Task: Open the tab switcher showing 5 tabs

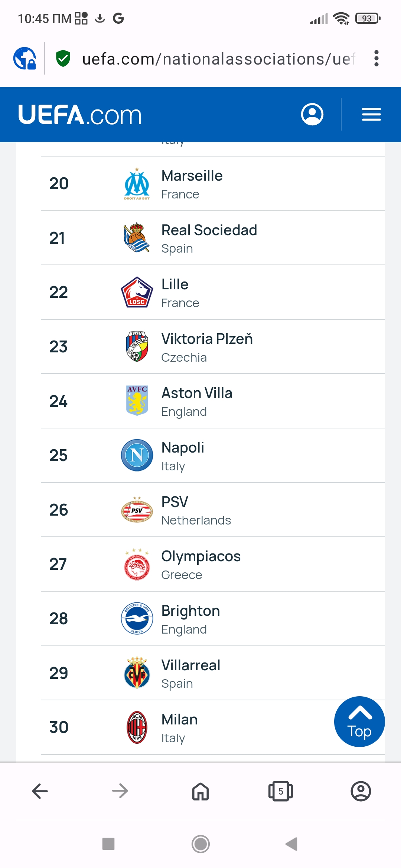Action: coord(280,791)
